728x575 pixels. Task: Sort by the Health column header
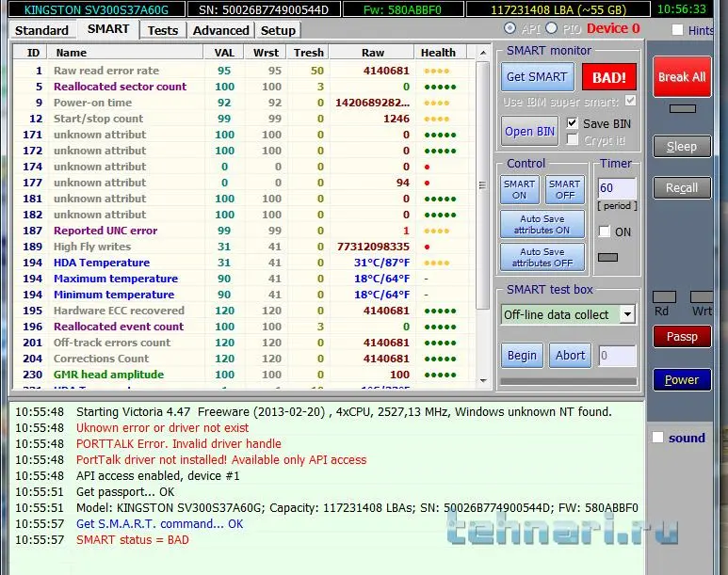click(x=438, y=53)
